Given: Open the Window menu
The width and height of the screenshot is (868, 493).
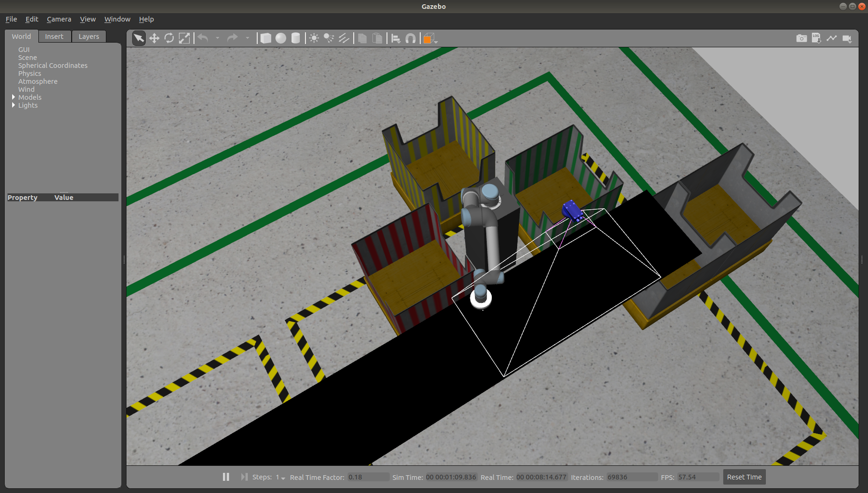Looking at the screenshot, I should (117, 19).
